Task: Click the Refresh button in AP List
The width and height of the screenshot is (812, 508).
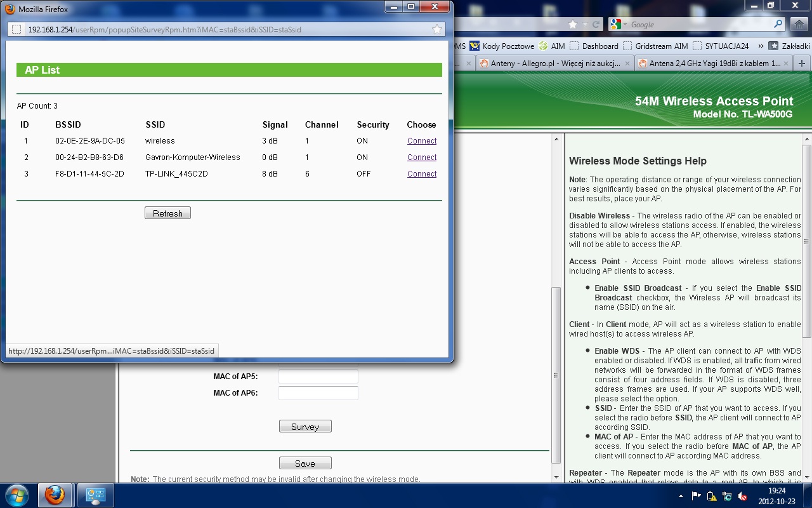Action: (x=167, y=213)
